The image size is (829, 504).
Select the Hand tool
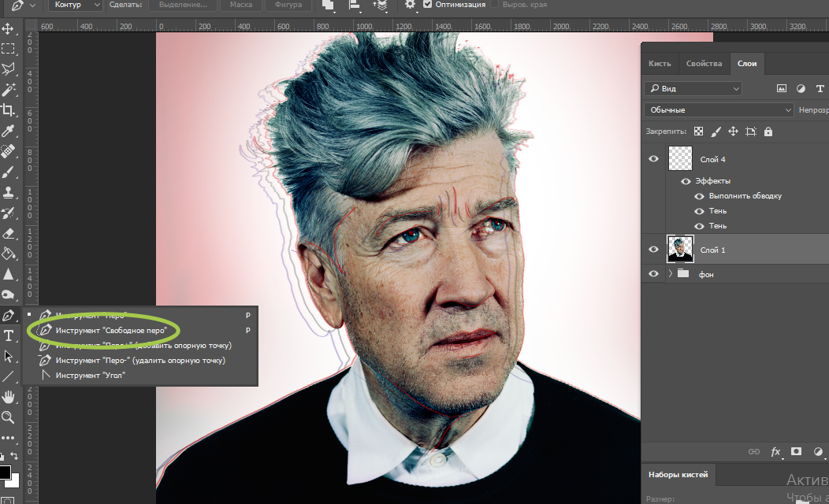(8, 397)
